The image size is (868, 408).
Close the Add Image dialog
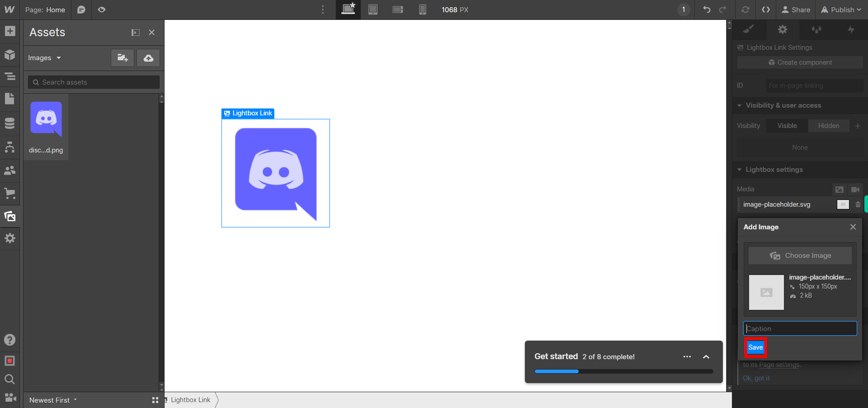click(x=853, y=227)
